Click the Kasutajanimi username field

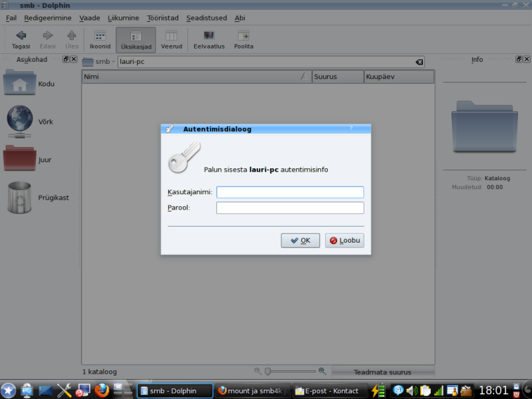click(290, 192)
